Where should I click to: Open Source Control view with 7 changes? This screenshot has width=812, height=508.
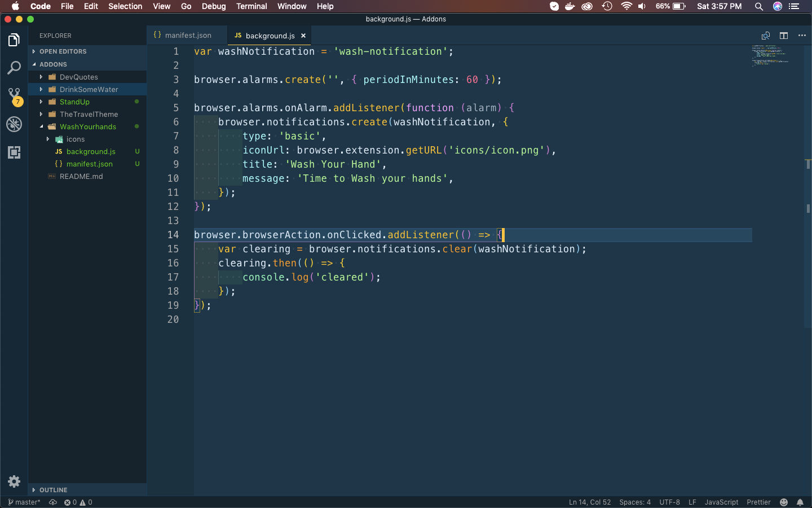(14, 96)
